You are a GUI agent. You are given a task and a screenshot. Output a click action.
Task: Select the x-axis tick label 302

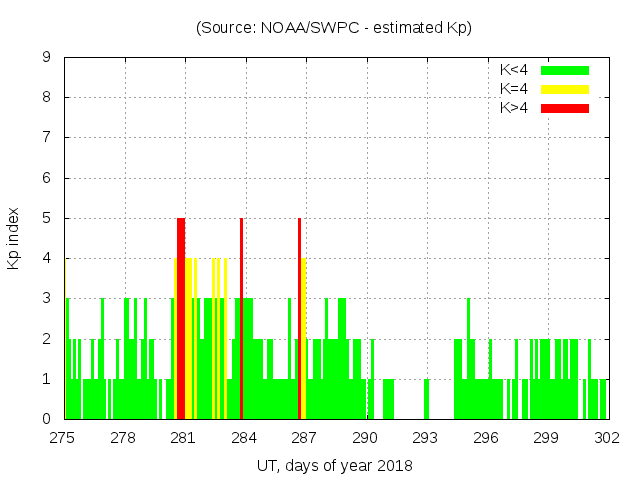[607, 437]
